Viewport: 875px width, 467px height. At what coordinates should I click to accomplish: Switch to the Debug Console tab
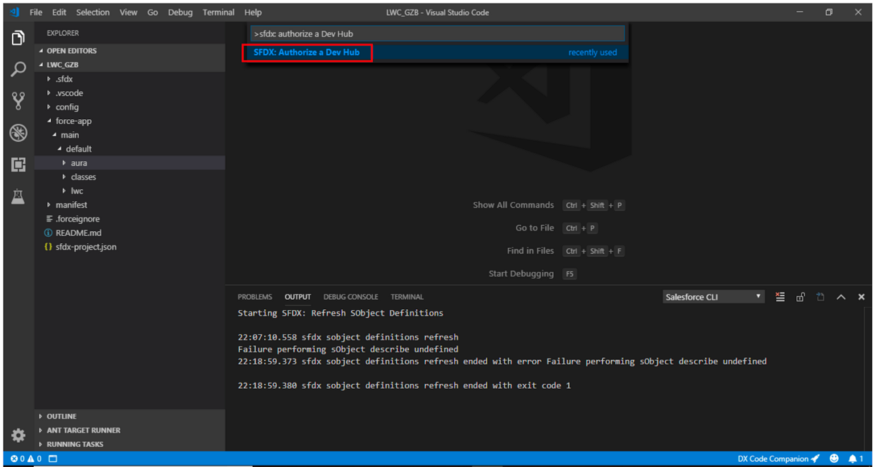pyautogui.click(x=350, y=297)
